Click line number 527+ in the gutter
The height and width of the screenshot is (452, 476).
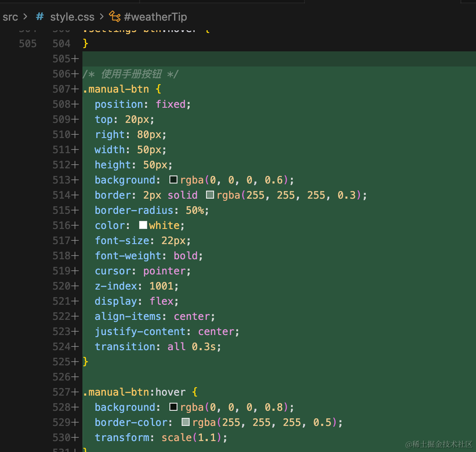pyautogui.click(x=66, y=392)
